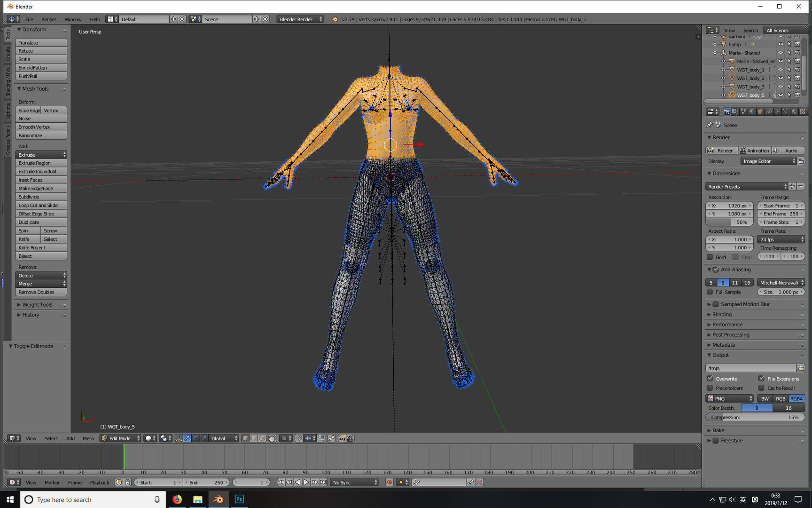Open the Mesh menu in viewport header
812x508 pixels.
[x=88, y=438]
